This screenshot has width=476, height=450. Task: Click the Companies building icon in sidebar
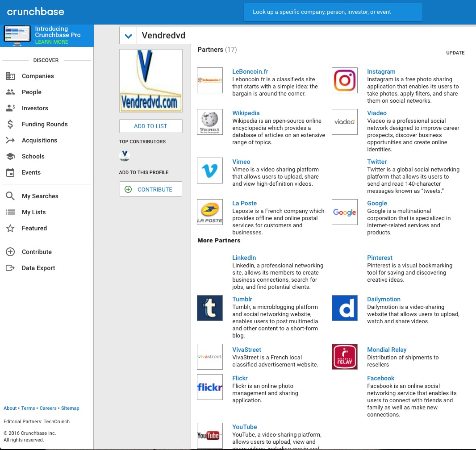point(10,76)
